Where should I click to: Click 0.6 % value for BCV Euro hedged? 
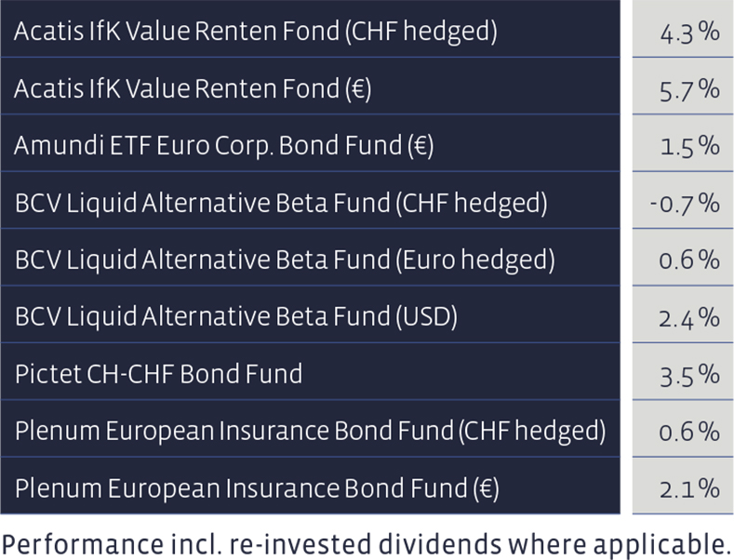tap(689, 260)
